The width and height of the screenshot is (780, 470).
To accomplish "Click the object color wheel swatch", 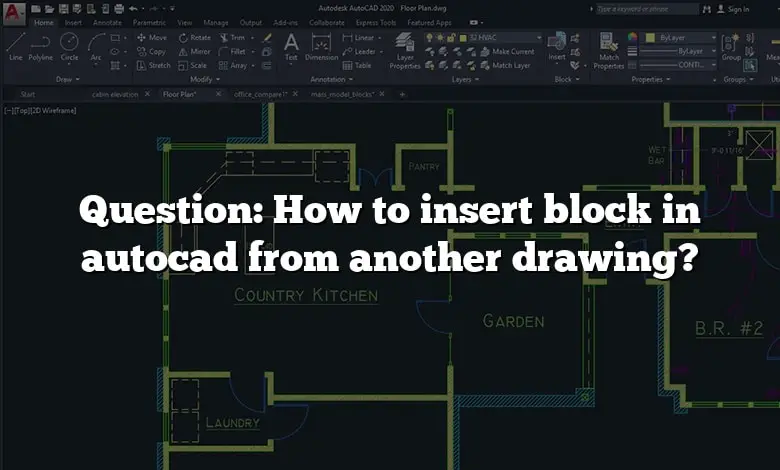I will click(632, 37).
